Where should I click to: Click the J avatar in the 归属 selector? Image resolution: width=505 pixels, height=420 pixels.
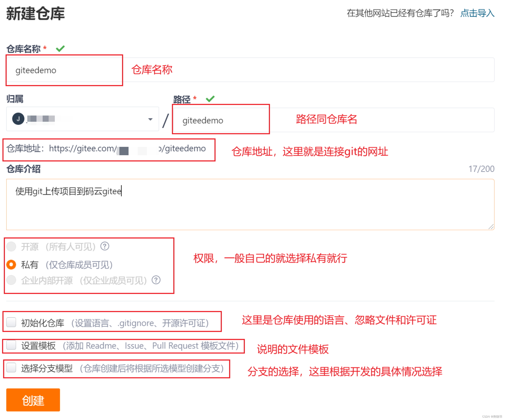click(18, 119)
